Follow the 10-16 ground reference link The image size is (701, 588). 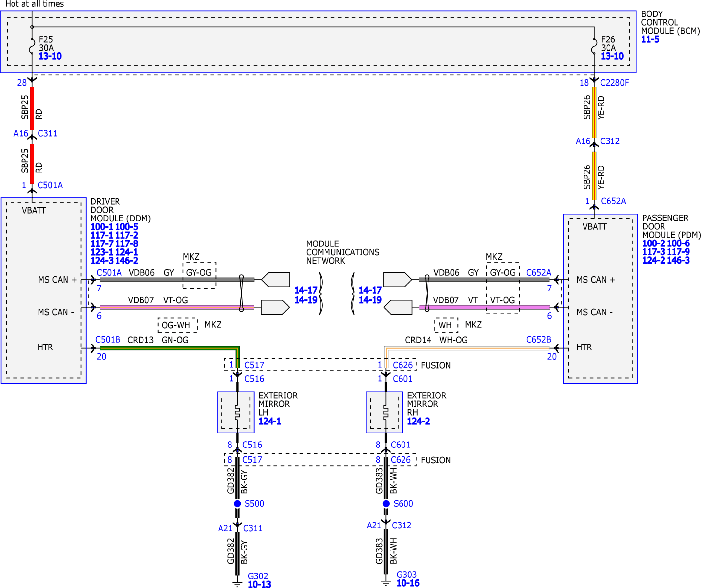pyautogui.click(x=408, y=583)
